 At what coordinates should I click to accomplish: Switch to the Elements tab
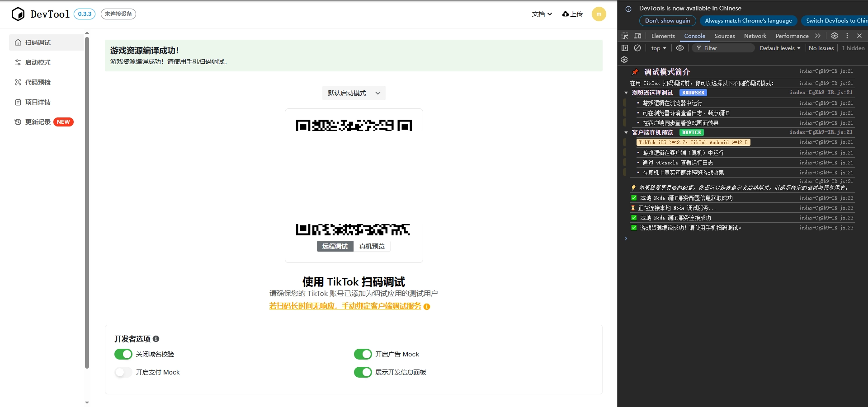point(663,36)
